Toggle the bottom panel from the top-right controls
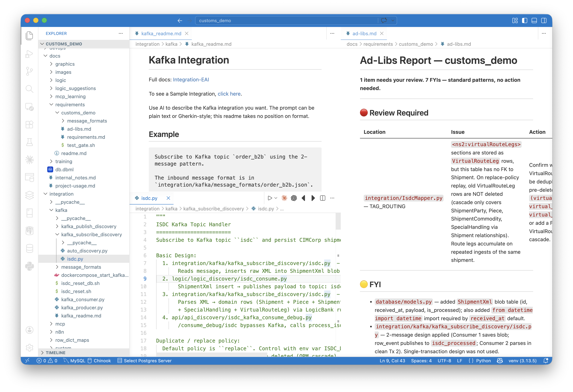 coord(534,21)
